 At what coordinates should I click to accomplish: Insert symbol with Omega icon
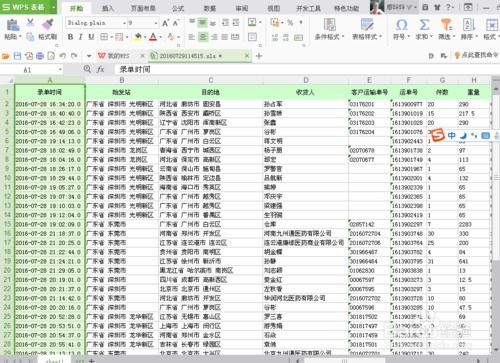pyautogui.click(x=401, y=24)
